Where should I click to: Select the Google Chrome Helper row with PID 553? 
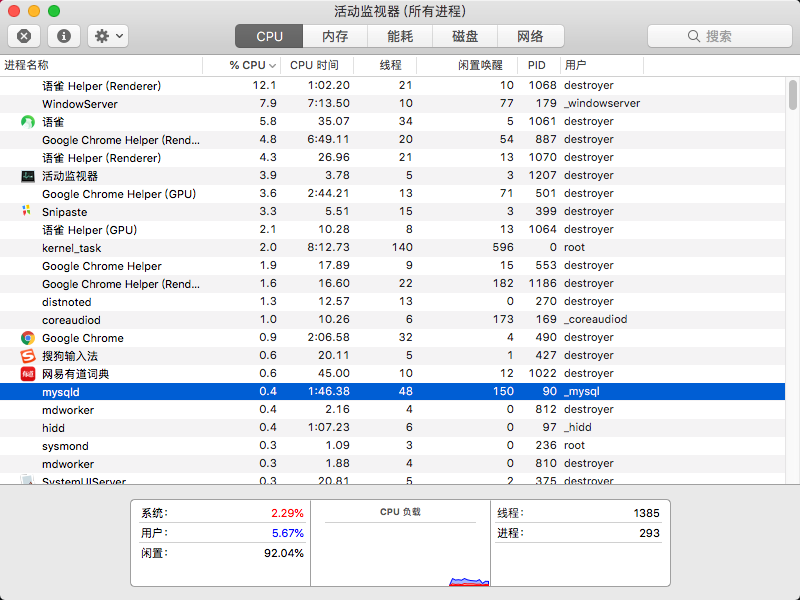(392, 266)
